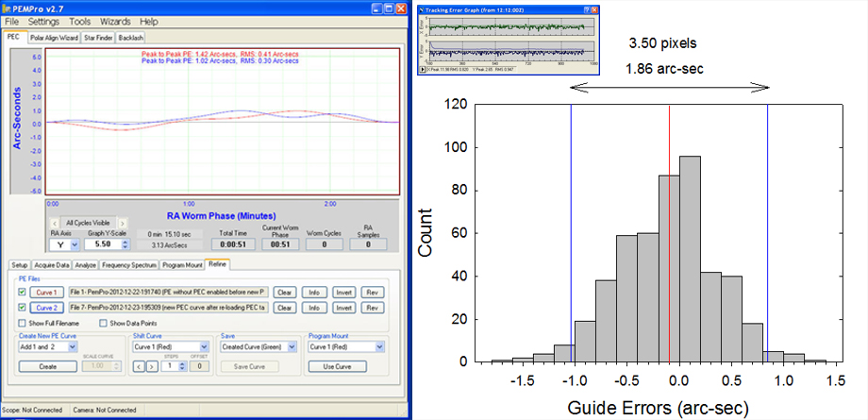Open the Program Mount curve dropdown

[379, 347]
